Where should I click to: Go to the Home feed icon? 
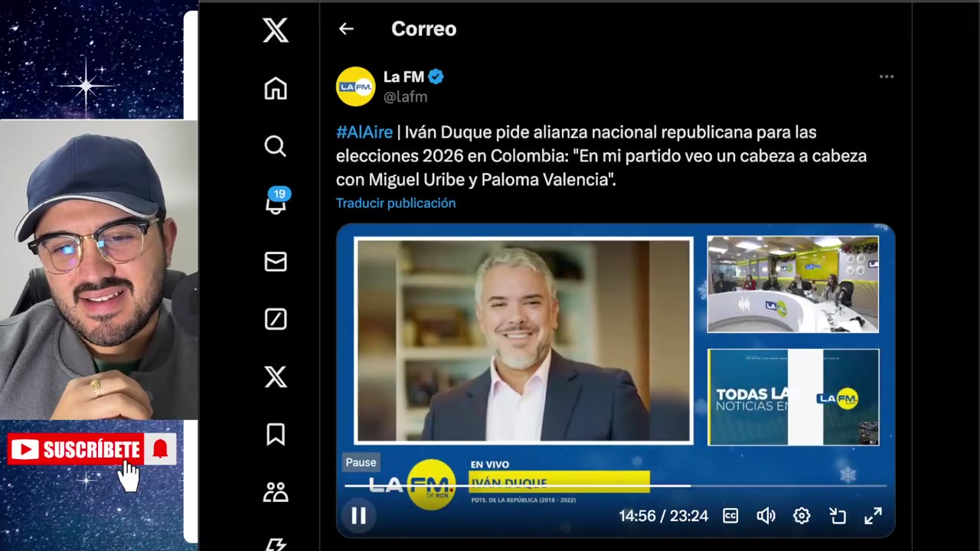[276, 89]
